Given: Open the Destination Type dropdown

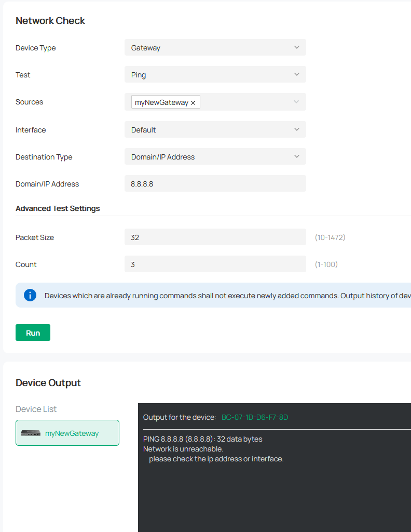Looking at the screenshot, I should [x=215, y=156].
